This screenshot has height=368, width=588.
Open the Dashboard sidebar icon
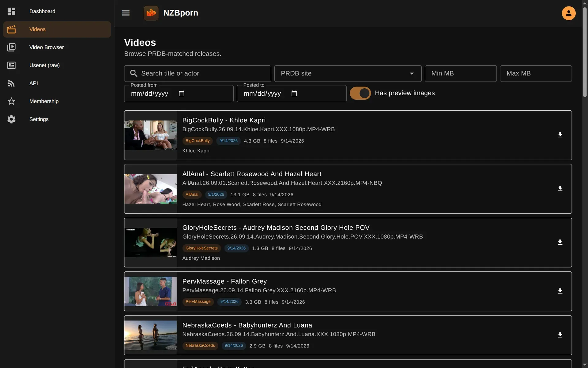(11, 11)
